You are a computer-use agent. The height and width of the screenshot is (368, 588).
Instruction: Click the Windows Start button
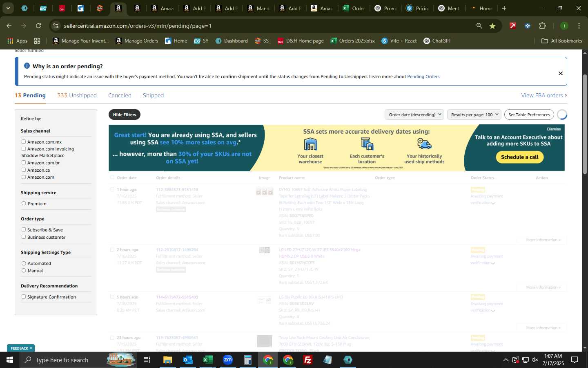point(9,360)
